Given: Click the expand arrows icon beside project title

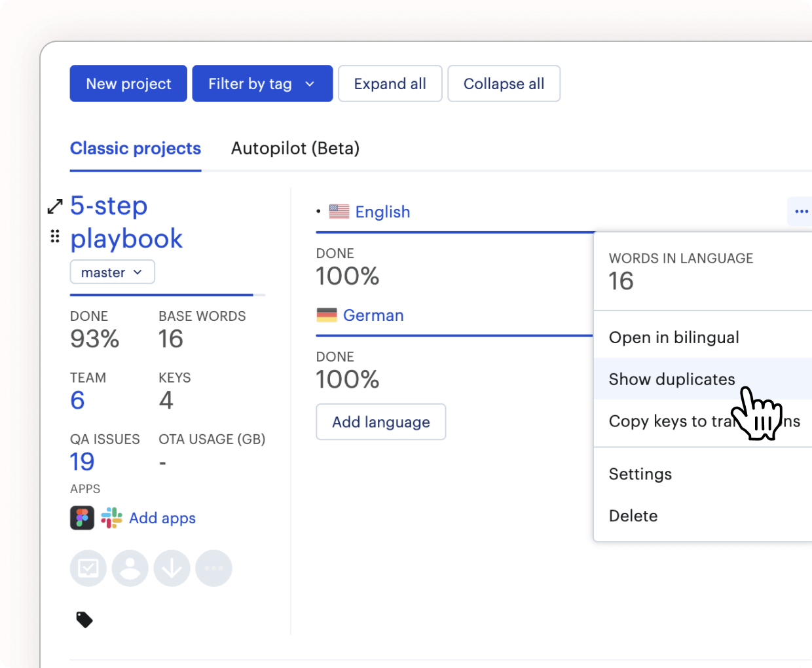Looking at the screenshot, I should click(55, 207).
